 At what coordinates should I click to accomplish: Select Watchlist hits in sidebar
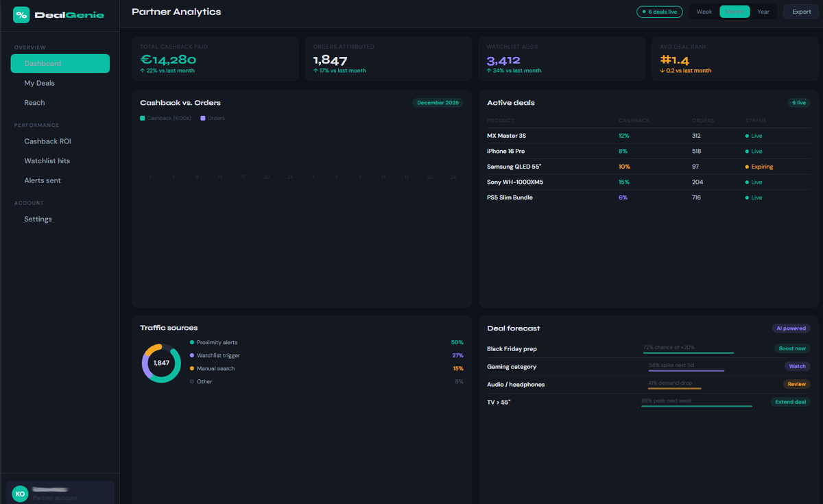pyautogui.click(x=60, y=160)
